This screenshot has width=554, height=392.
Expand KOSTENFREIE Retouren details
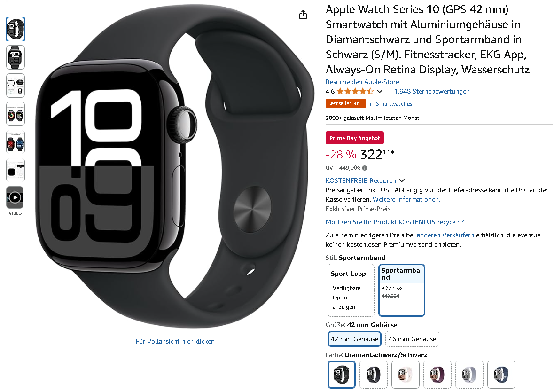click(x=365, y=180)
